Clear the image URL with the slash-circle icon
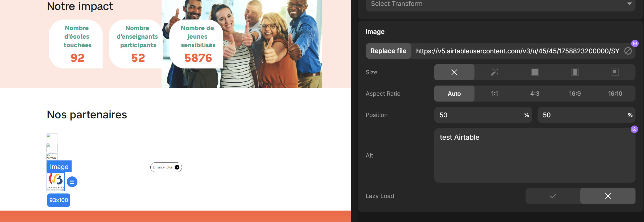The image size is (644, 222). (628, 51)
